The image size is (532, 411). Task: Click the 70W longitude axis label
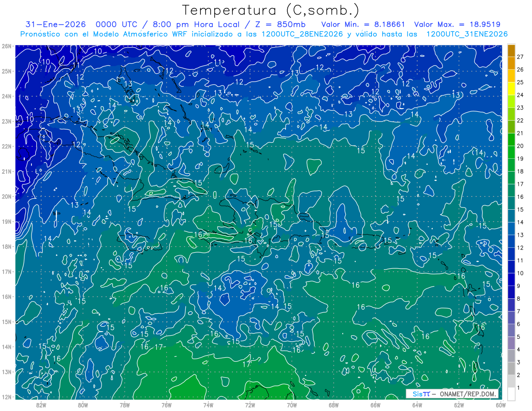coord(292,405)
